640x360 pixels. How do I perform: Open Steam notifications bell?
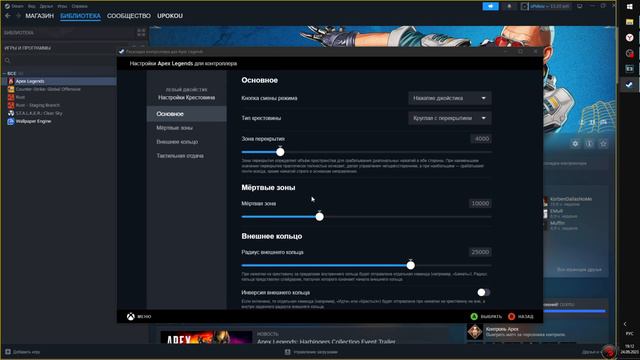509,6
